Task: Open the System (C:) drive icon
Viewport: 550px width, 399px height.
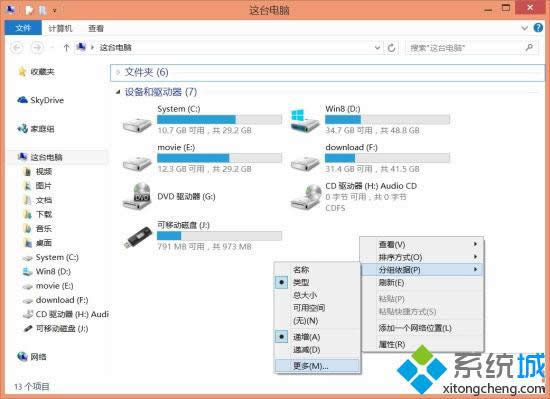Action: click(137, 125)
